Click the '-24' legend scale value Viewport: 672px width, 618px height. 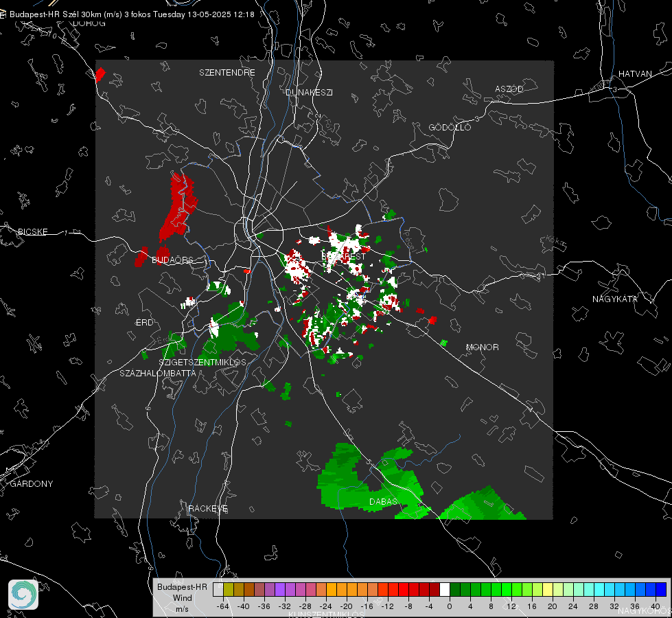tap(326, 607)
